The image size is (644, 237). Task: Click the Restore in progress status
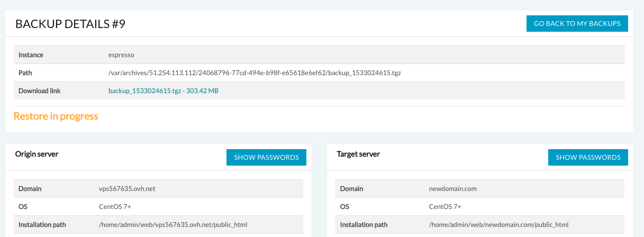pos(56,116)
